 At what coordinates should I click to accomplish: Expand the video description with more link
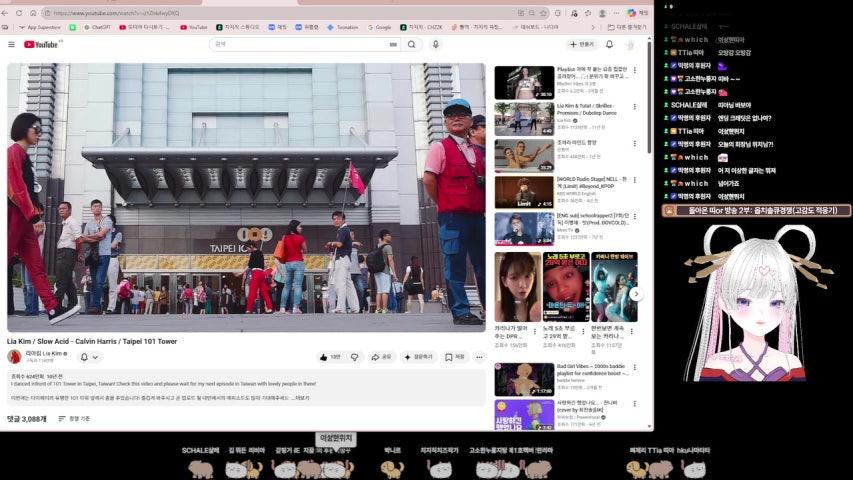(302, 398)
